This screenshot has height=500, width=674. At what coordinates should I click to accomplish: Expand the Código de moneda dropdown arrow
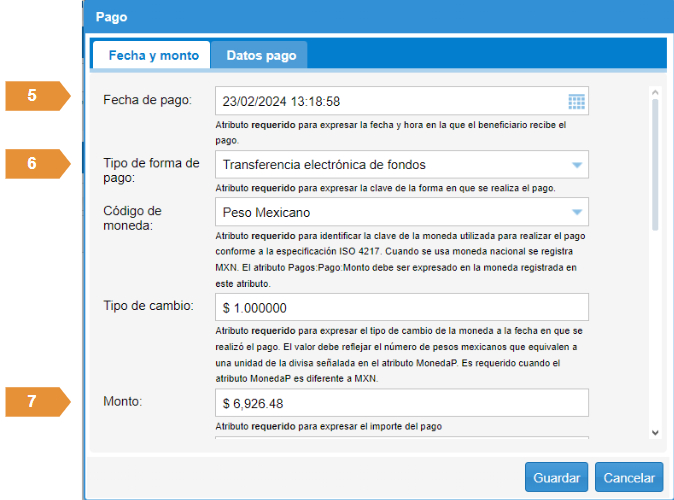point(576,212)
